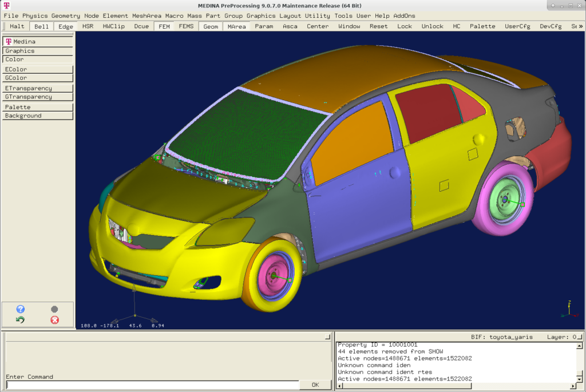Image resolution: width=586 pixels, height=392 pixels.
Task: Click Palette in the top toolbar
Action: point(482,26)
